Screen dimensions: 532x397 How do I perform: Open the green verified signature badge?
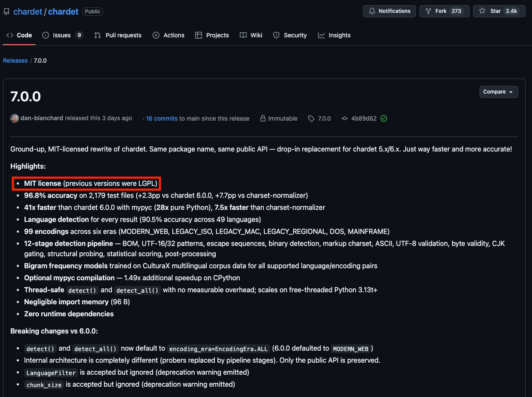click(x=384, y=118)
